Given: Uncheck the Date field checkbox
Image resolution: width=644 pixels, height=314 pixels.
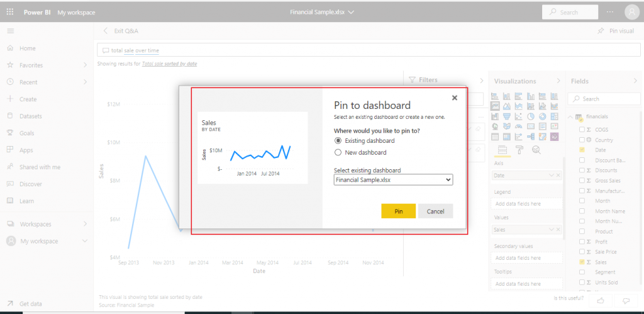Looking at the screenshot, I should (582, 150).
